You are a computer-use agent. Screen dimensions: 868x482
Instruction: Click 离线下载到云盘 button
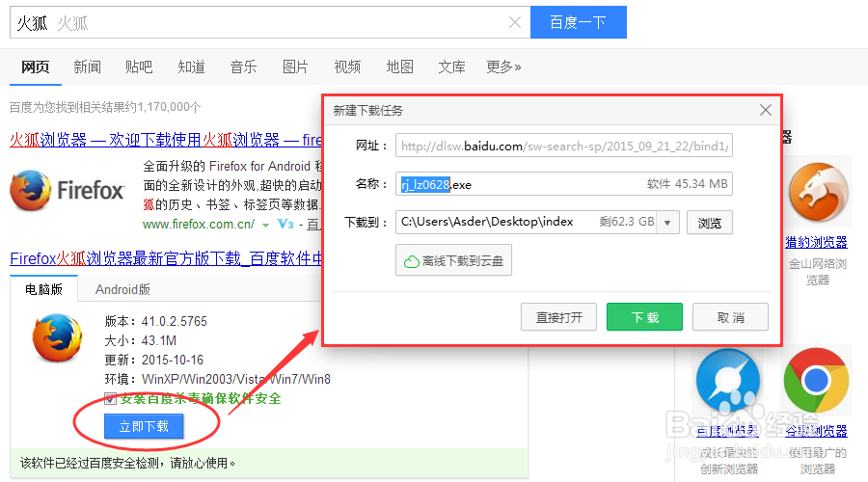(453, 260)
